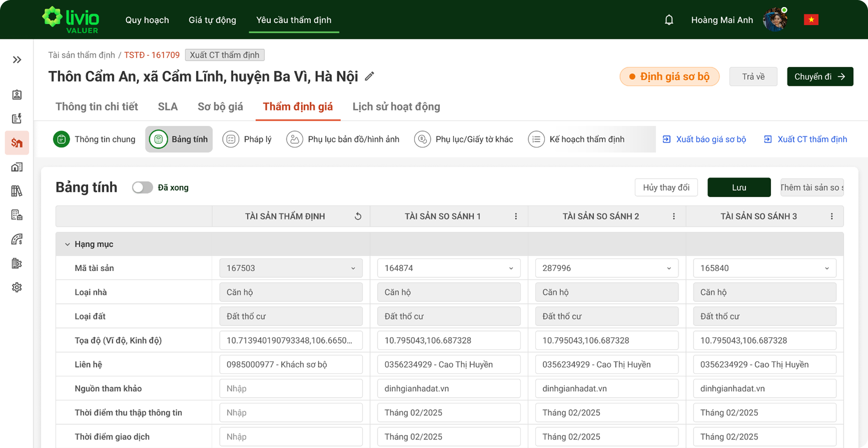Screen dimensions: 868x448
Task: Click the pencil edit icon beside address title
Action: pos(369,76)
